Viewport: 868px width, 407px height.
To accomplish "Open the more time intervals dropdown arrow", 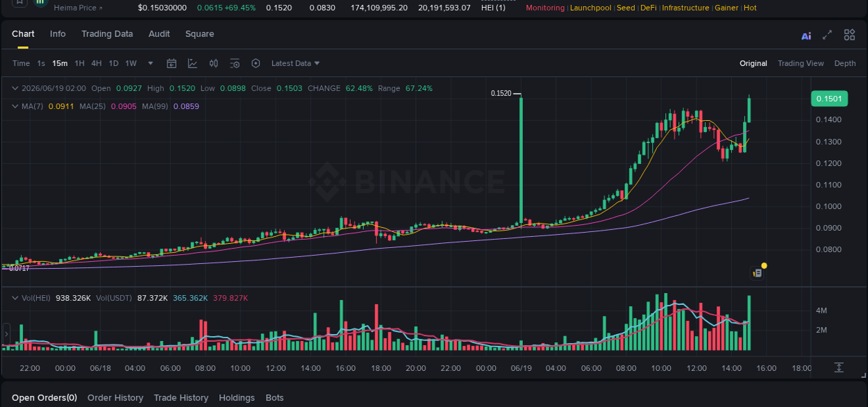I will [x=151, y=63].
